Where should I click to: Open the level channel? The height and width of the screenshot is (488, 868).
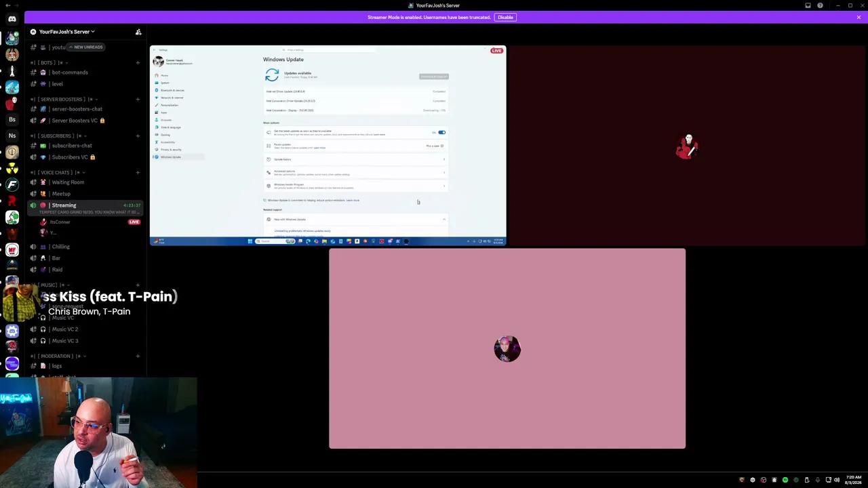click(85, 84)
